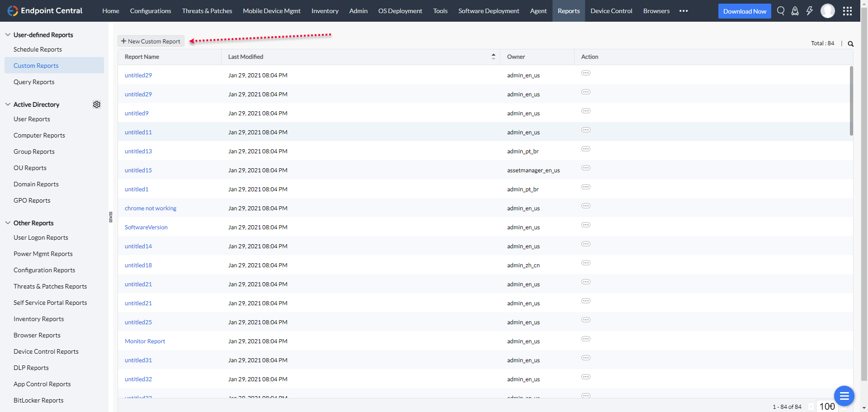Open Query Reports in the sidebar
This screenshot has width=868, height=412.
tap(34, 82)
